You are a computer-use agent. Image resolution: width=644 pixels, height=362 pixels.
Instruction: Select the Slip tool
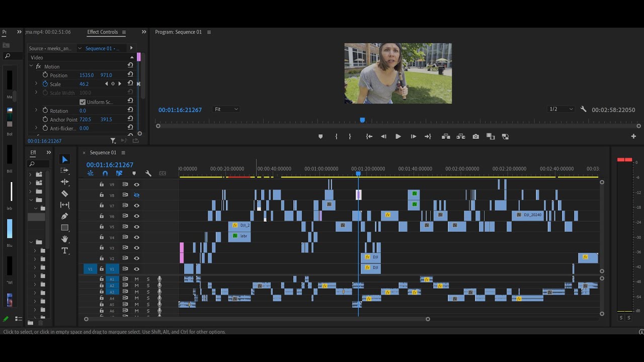coord(64,205)
